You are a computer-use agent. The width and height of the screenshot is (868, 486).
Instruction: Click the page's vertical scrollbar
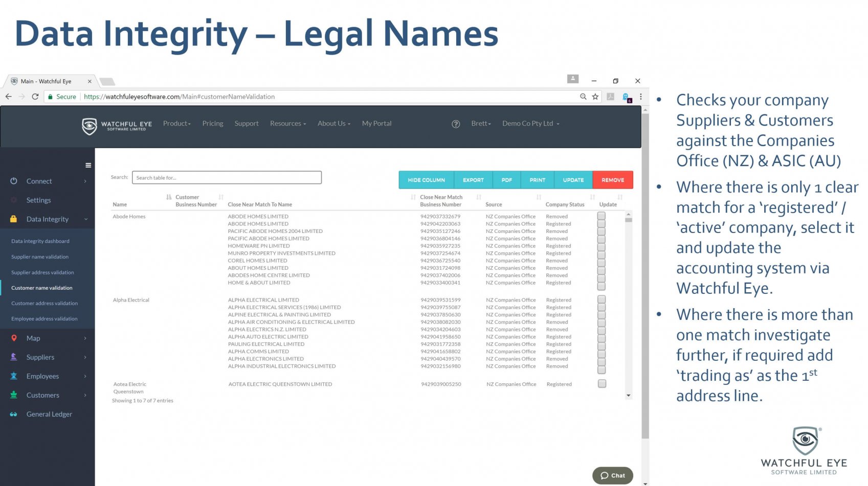[x=646, y=276]
